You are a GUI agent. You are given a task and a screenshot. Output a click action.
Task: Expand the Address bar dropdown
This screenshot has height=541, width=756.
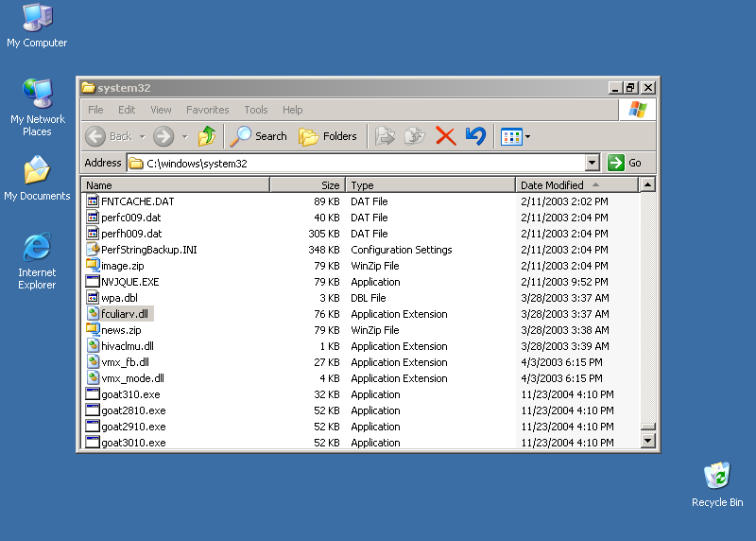(x=593, y=163)
